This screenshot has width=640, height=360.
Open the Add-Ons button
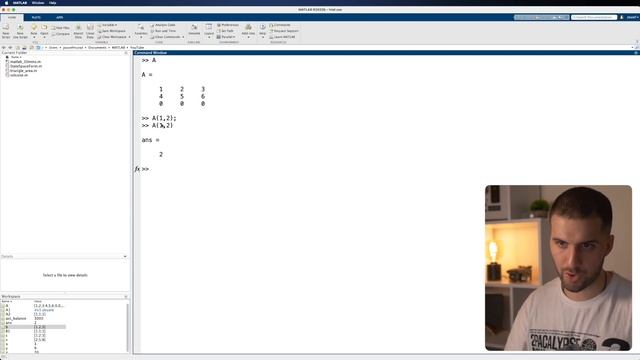(x=248, y=31)
